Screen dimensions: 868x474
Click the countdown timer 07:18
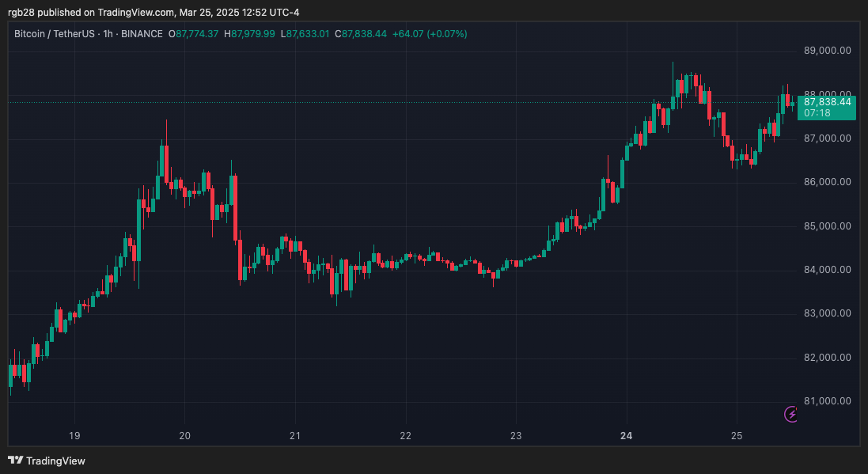(817, 113)
